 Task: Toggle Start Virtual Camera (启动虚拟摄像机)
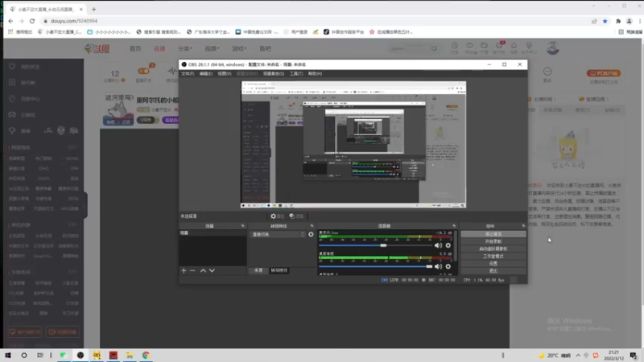(493, 249)
